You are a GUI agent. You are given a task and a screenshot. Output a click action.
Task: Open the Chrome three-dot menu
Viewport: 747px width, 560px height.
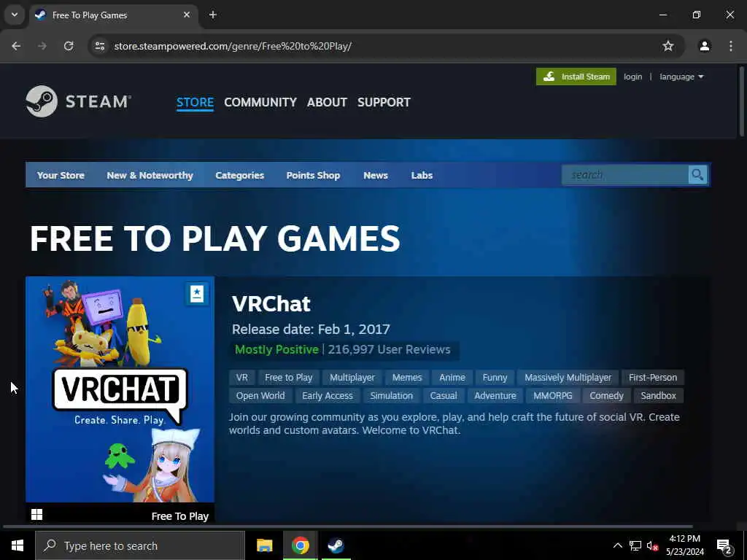[x=731, y=46]
